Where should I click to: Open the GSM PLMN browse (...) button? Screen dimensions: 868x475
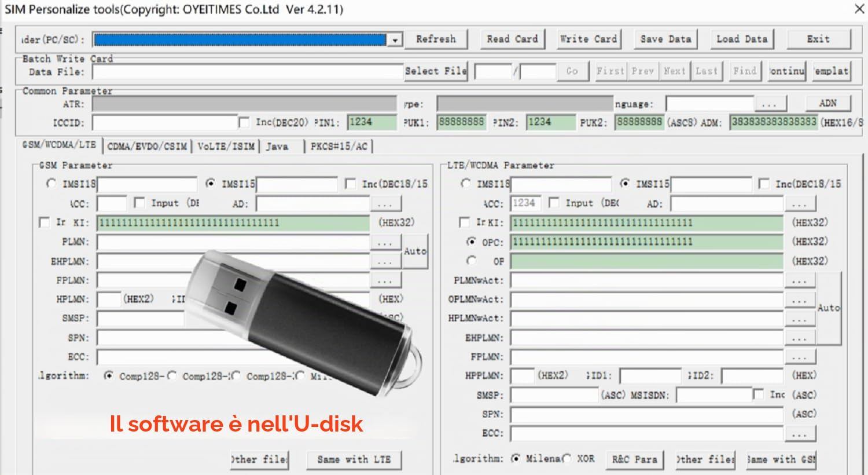385,242
